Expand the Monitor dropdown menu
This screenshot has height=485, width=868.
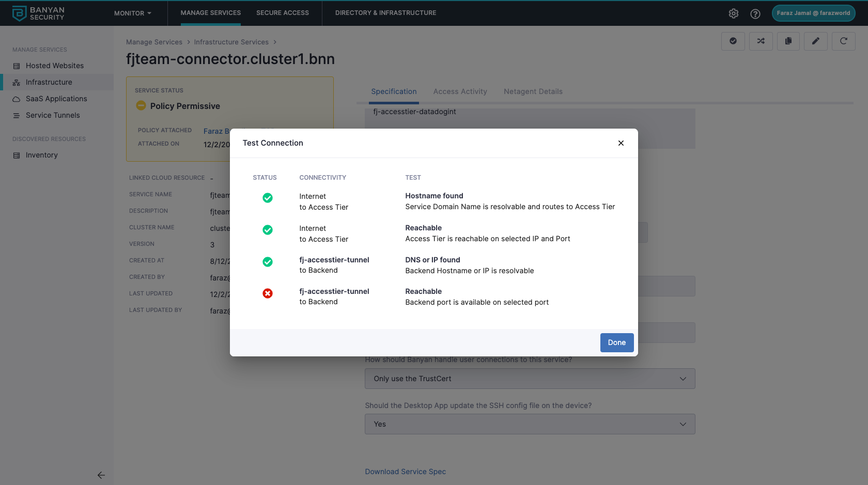tap(133, 13)
